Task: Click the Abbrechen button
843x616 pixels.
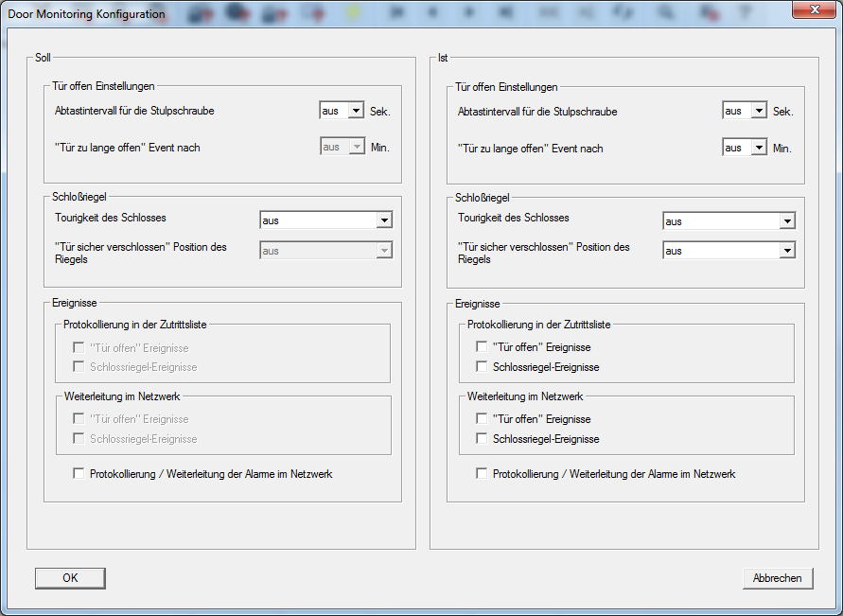Action: click(778, 578)
